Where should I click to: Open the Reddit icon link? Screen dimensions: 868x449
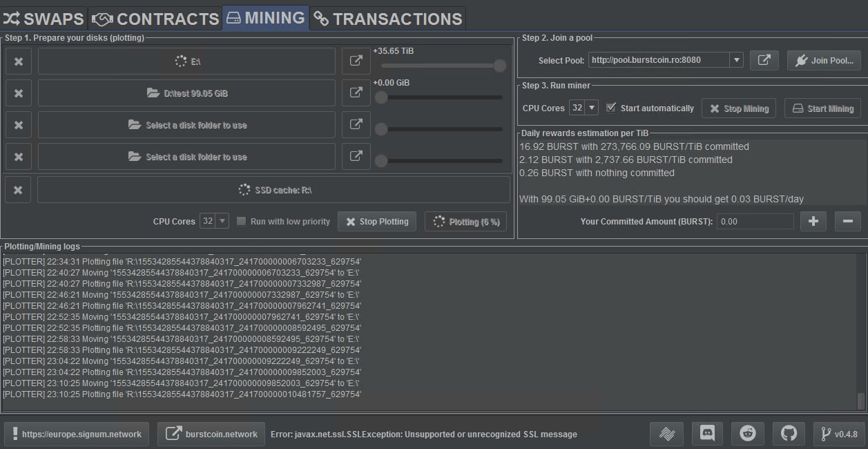(x=748, y=434)
